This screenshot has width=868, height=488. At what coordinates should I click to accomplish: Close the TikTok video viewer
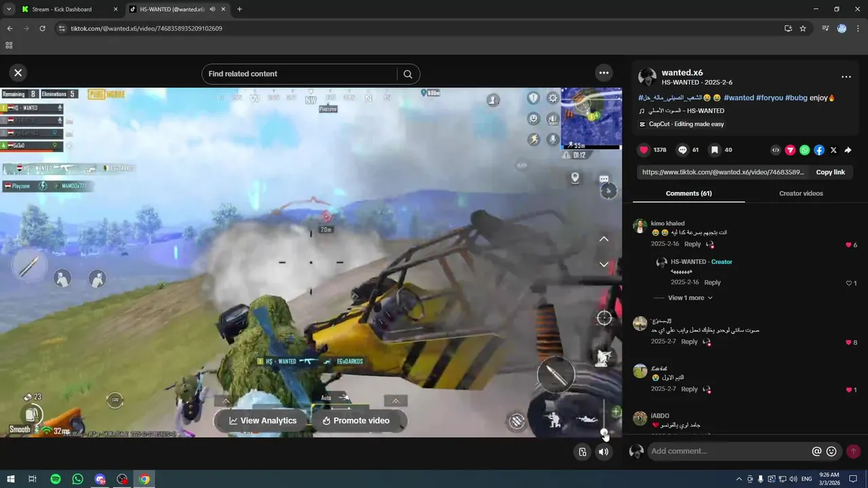tap(18, 73)
